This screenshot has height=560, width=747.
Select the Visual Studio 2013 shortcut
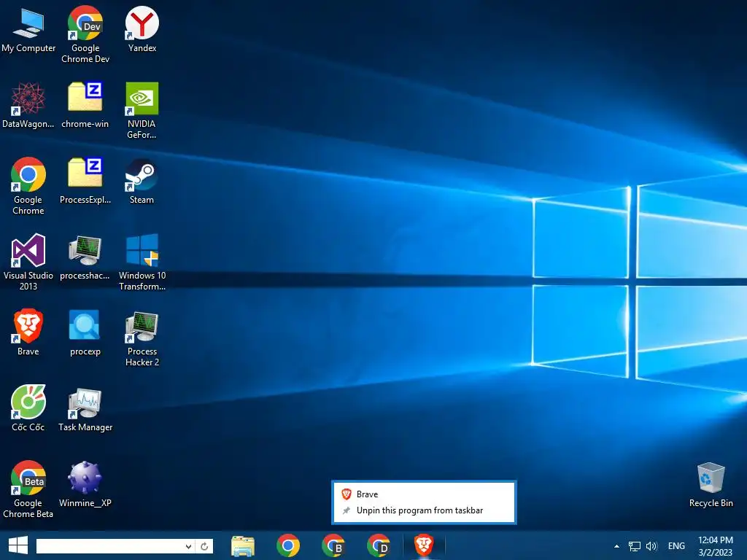pyautogui.click(x=28, y=262)
